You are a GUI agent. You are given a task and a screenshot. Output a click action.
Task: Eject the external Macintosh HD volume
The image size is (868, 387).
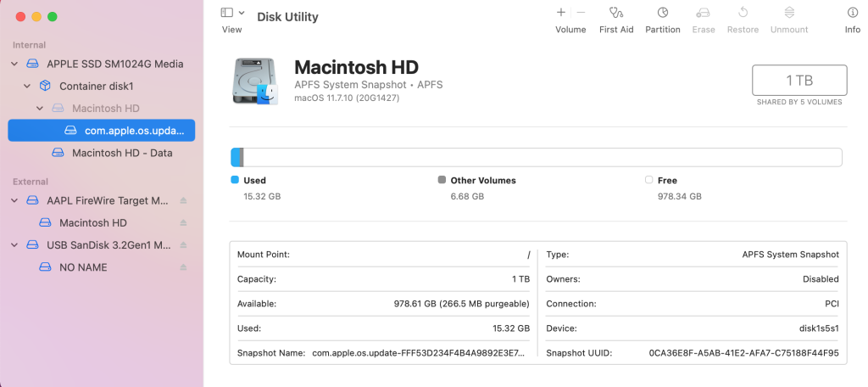coord(183,223)
